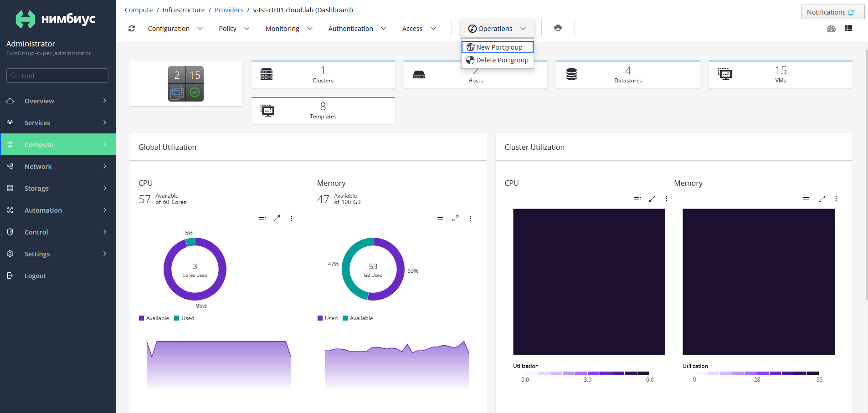
Task: Select New Portgroup menu entry
Action: pos(498,47)
